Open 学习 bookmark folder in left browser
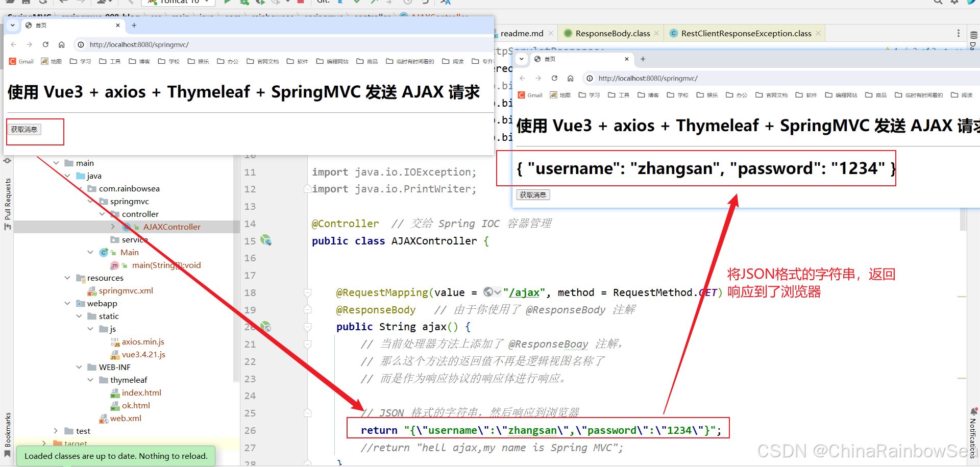This screenshot has width=980, height=467. [81, 61]
